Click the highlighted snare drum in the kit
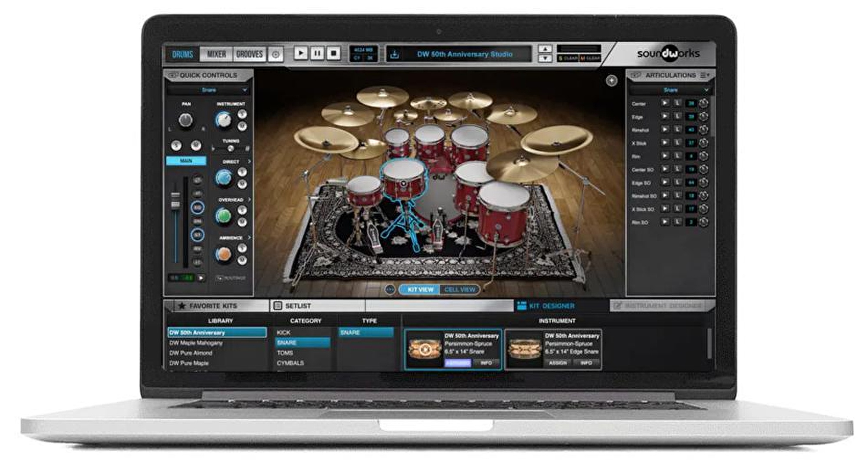868x462 pixels. pyautogui.click(x=404, y=180)
